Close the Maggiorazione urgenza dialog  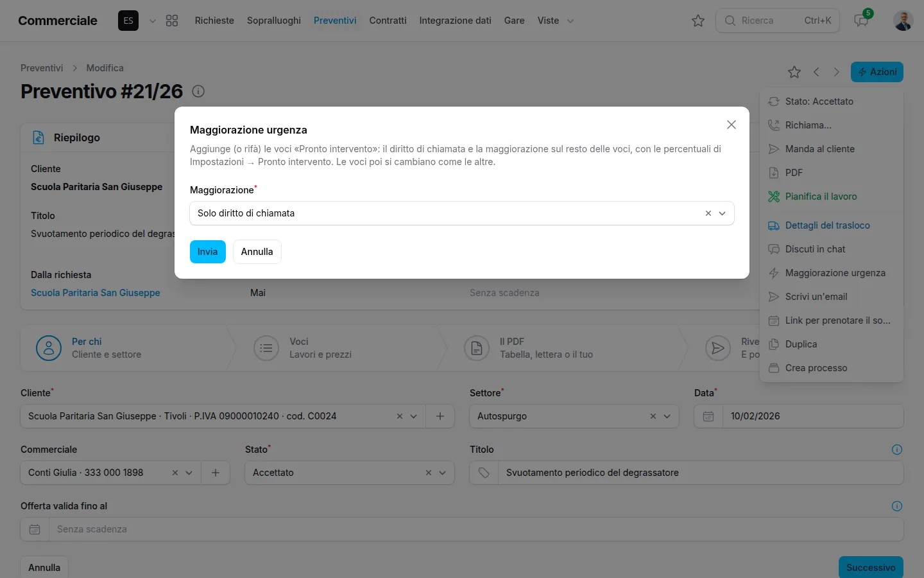tap(731, 125)
